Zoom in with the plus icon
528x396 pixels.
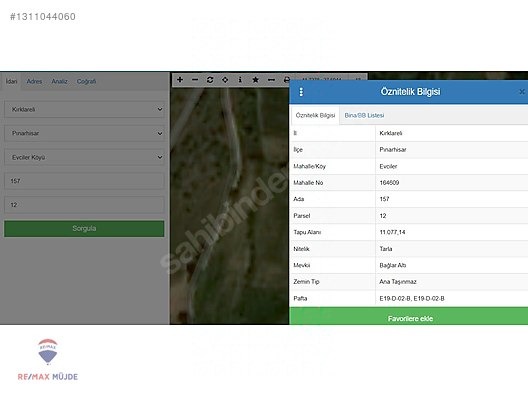180,80
